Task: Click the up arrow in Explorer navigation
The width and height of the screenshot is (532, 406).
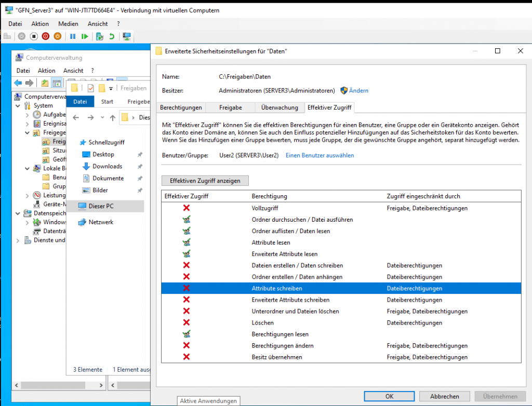Action: tap(113, 118)
